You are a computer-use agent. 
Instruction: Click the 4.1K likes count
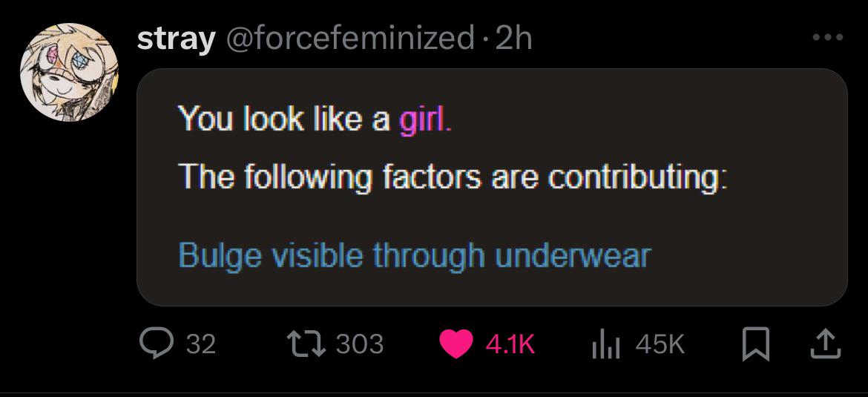pyautogui.click(x=510, y=344)
